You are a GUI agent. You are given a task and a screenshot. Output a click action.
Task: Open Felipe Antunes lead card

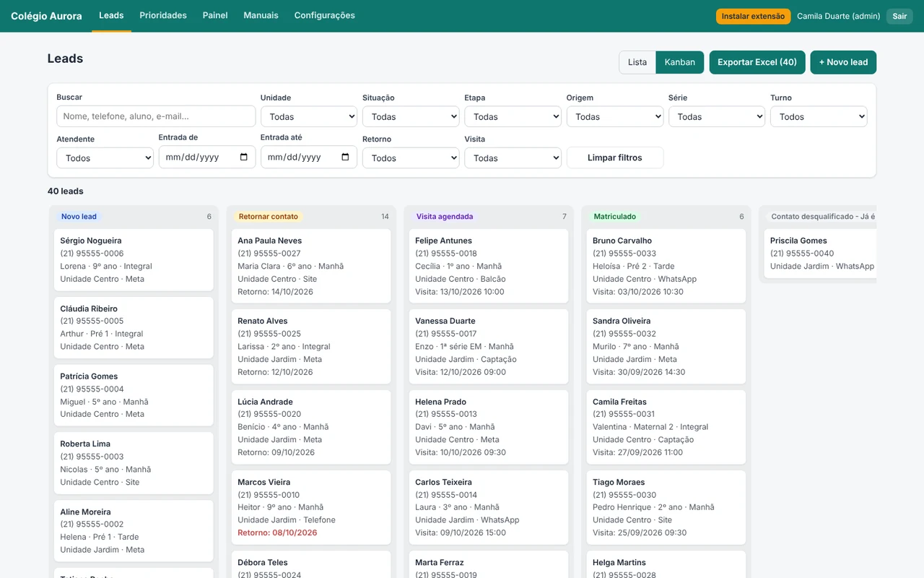pos(489,266)
